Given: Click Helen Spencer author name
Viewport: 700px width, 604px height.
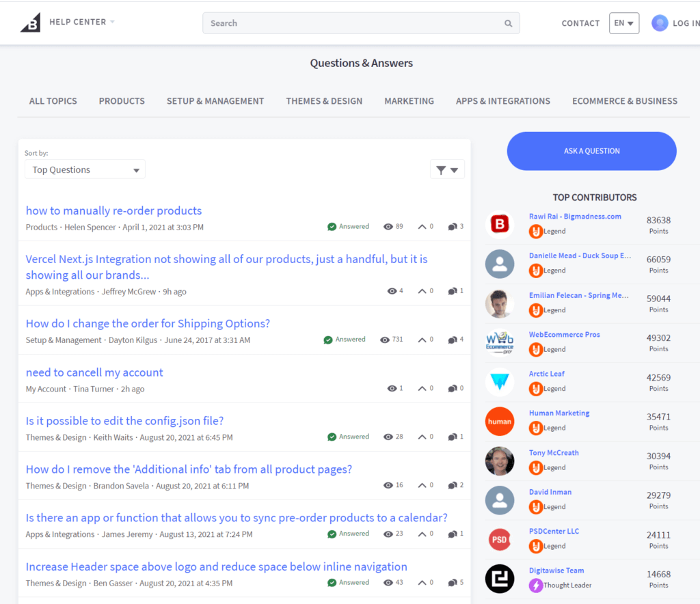Looking at the screenshot, I should 90,227.
